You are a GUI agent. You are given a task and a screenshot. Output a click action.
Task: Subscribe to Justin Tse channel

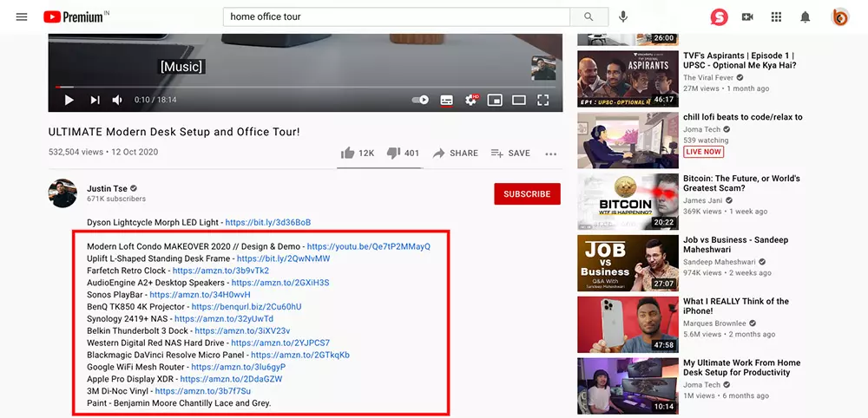(527, 194)
